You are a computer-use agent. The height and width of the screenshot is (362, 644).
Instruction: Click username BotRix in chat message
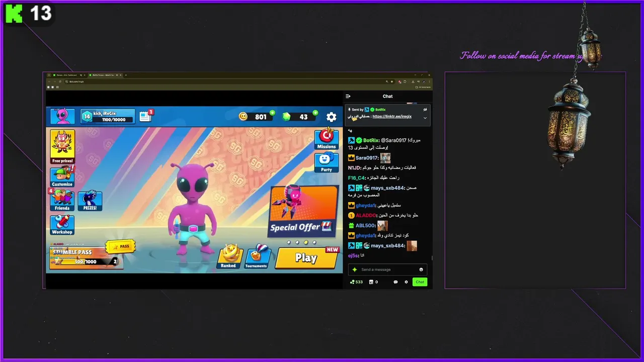click(371, 140)
